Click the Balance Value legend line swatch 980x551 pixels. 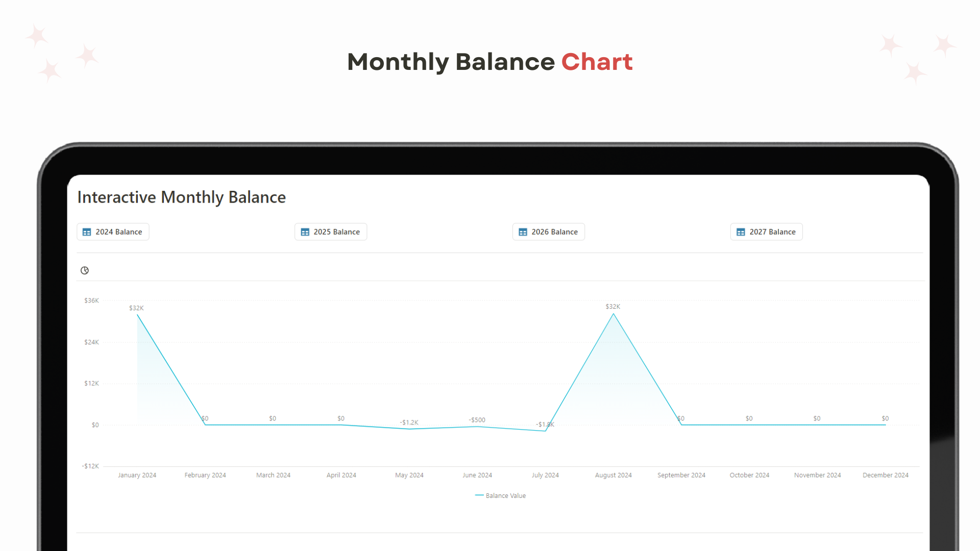(x=479, y=495)
